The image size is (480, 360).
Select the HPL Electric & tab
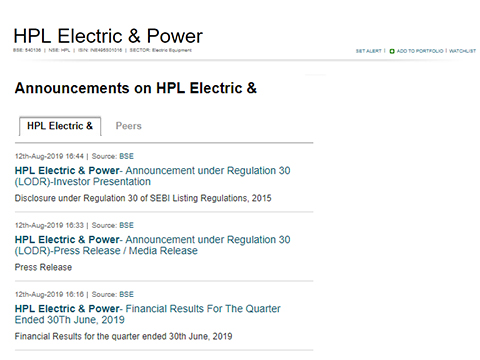coord(60,126)
